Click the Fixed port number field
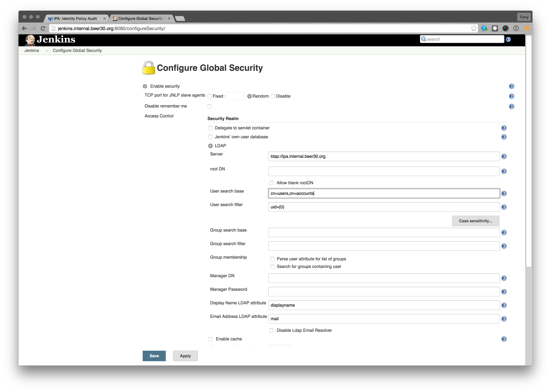Screen dimensions: 551x392 (x=236, y=96)
